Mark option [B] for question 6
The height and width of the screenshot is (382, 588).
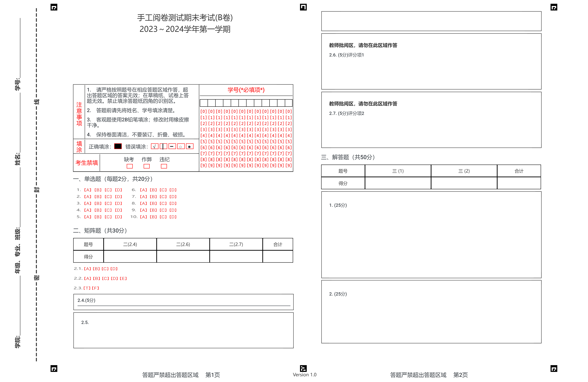click(153, 190)
